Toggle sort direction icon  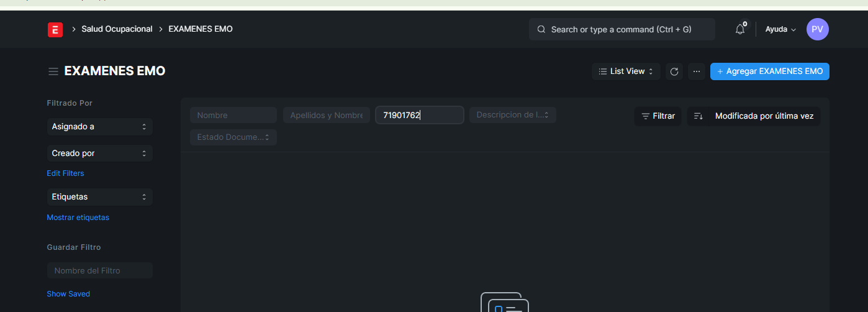tap(698, 116)
